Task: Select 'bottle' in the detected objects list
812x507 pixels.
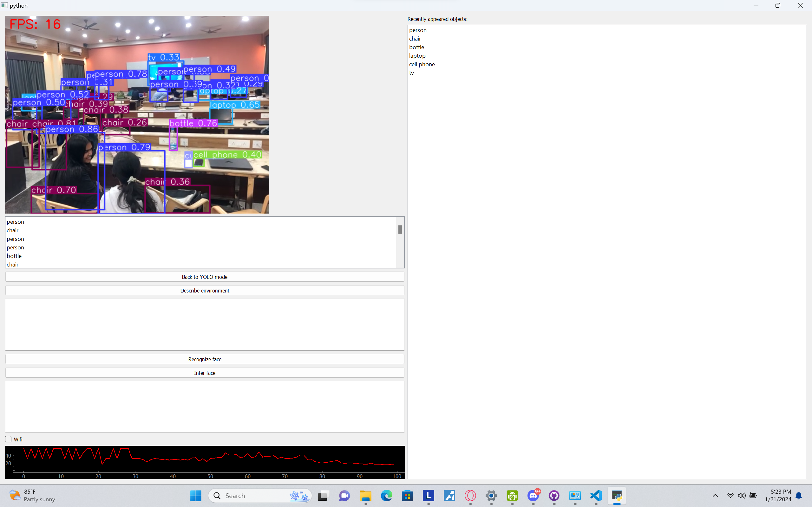Action: [x=14, y=256]
